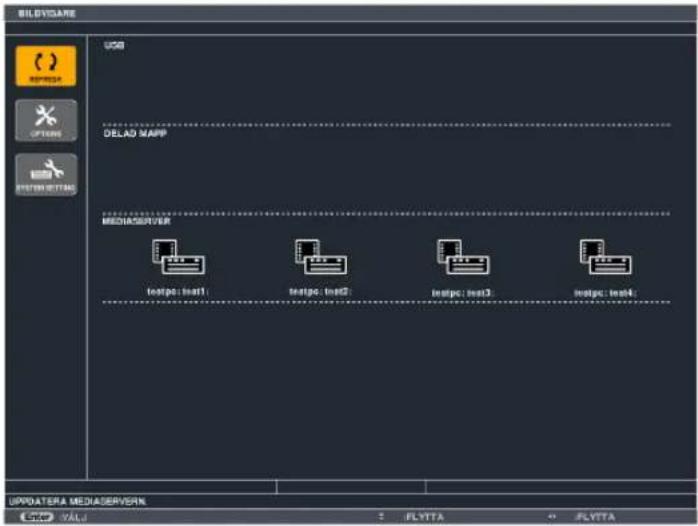This screenshot has height=526, width=698.
Task: Click the left-right arrows icon beside FLYTTA
Action: (552, 516)
